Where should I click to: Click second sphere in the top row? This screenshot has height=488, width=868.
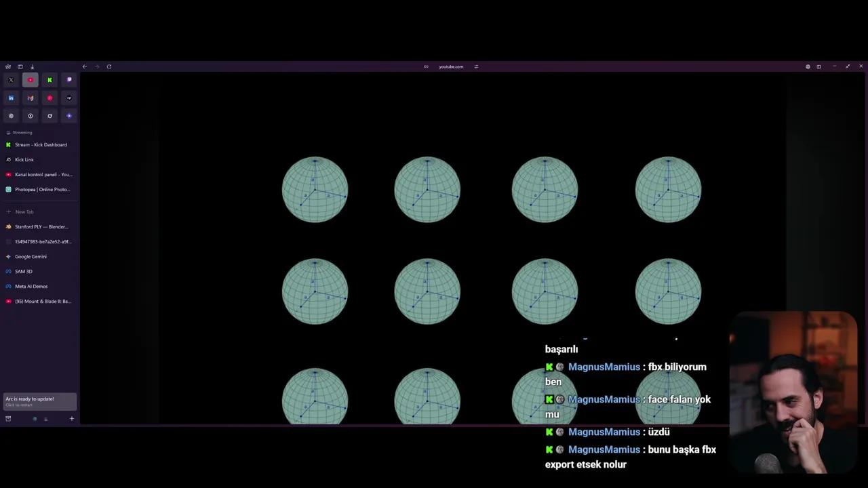click(427, 190)
